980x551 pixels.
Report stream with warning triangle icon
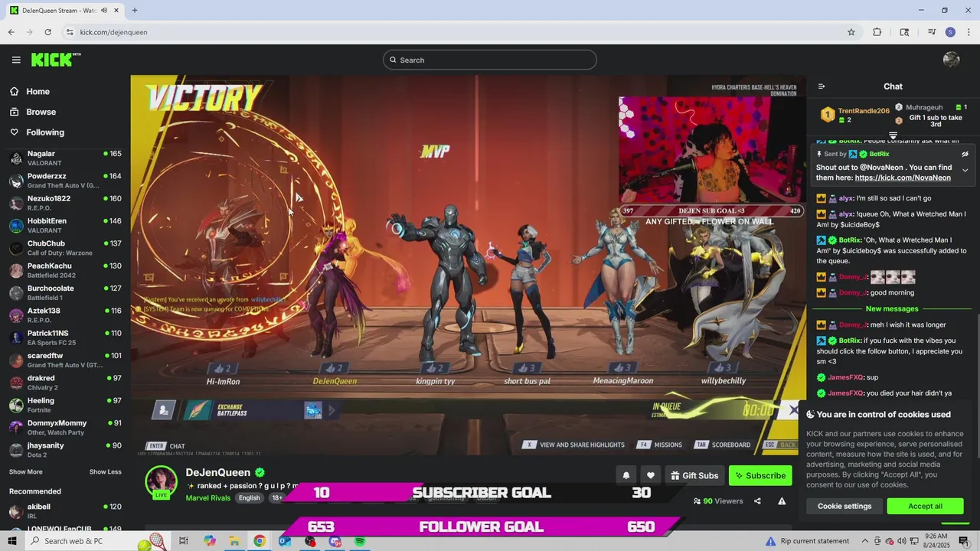(x=782, y=501)
